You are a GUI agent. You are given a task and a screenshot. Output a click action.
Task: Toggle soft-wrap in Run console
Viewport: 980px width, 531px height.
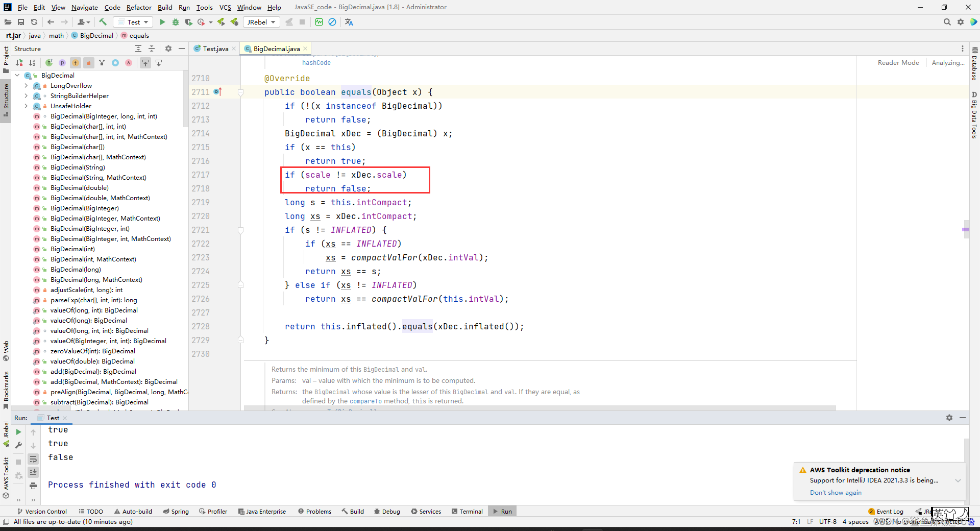pyautogui.click(x=33, y=458)
